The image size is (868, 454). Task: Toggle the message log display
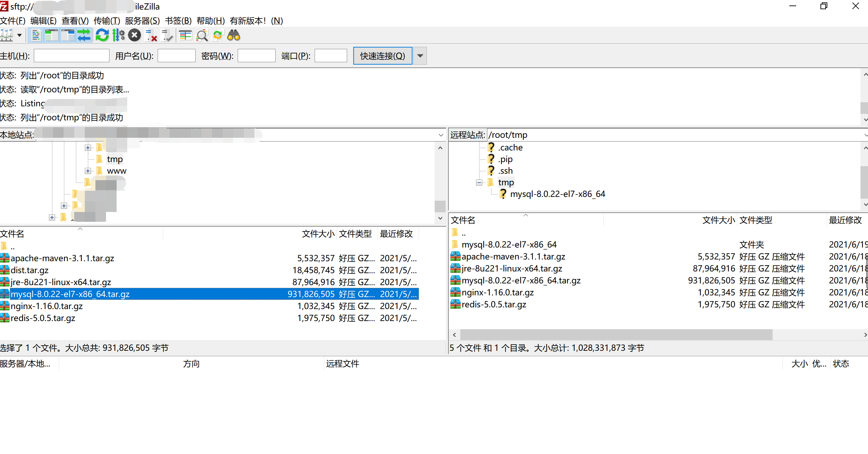(36, 35)
